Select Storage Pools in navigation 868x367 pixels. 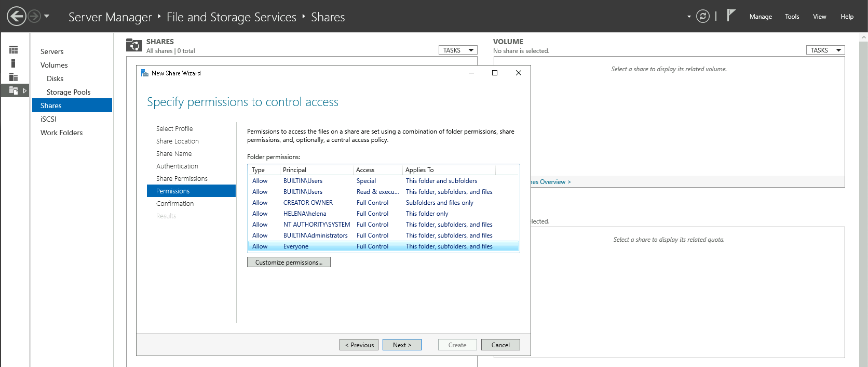tap(69, 92)
